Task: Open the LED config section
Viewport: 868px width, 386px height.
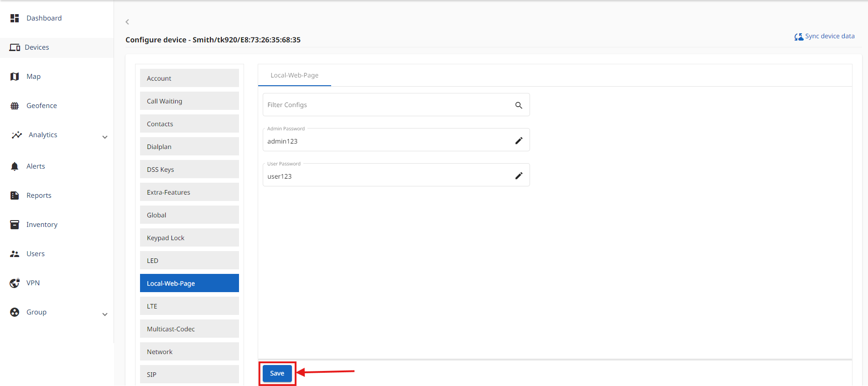Action: (189, 260)
